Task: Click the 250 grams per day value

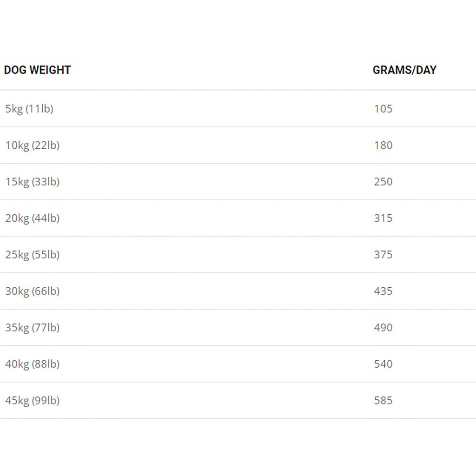Action: [383, 182]
